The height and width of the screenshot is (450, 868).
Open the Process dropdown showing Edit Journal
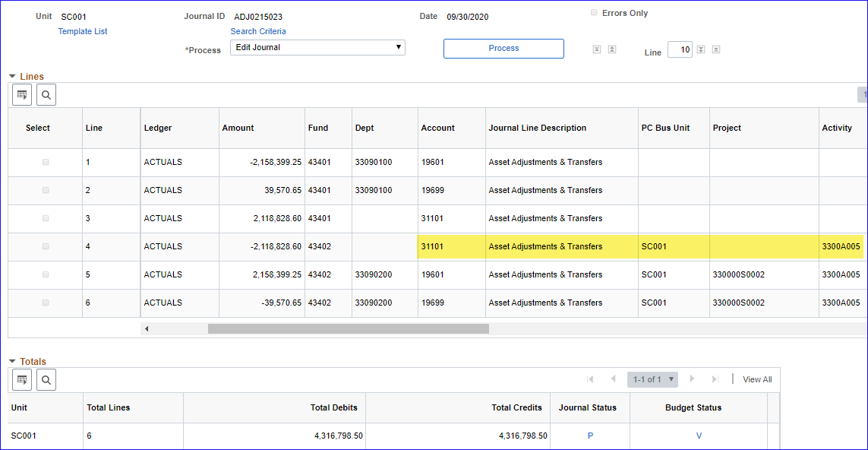coord(317,48)
